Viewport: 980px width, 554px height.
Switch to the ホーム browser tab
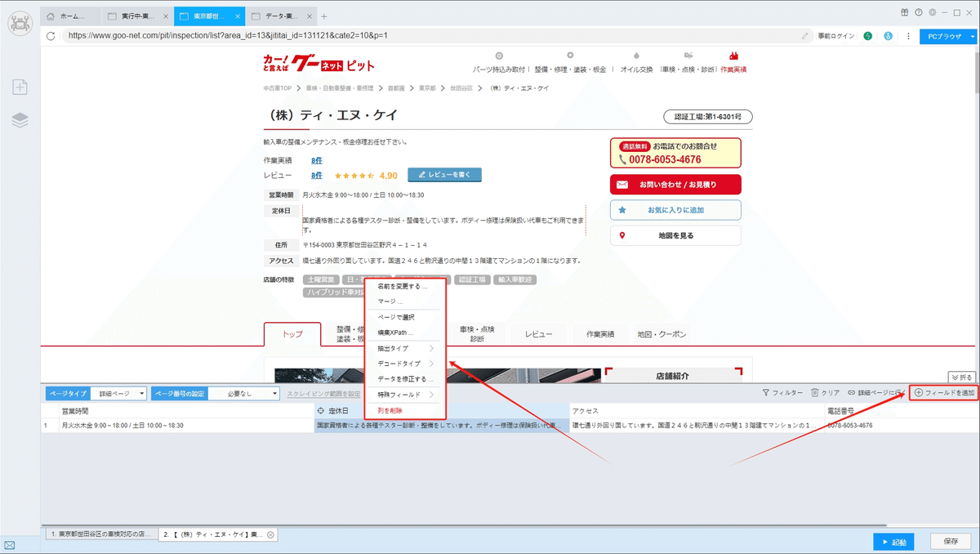[72, 16]
